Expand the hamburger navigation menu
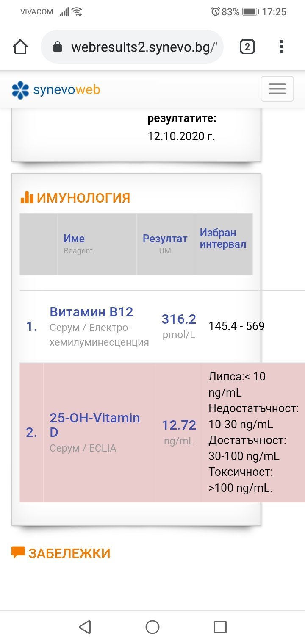The height and width of the screenshot is (644, 305). pos(277,89)
